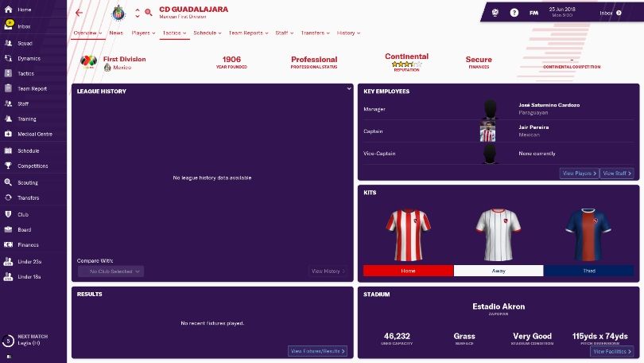Click the search magnifier next to club name
The image size is (644, 363).
click(149, 12)
